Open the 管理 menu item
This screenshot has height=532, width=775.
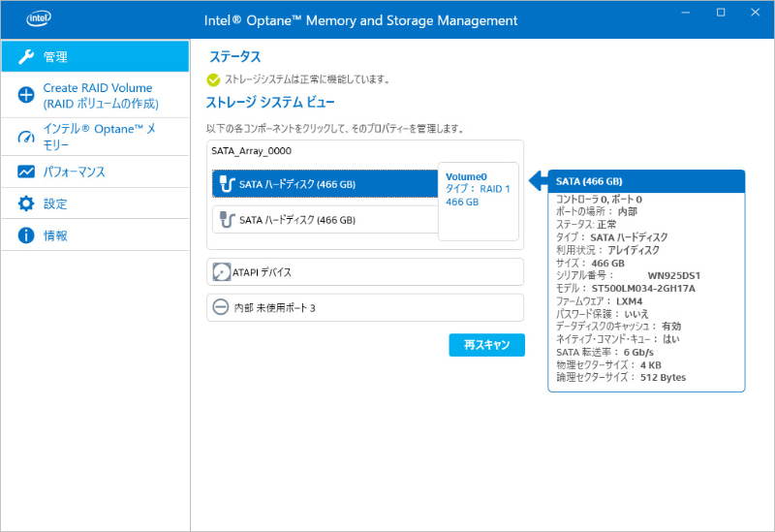click(95, 56)
